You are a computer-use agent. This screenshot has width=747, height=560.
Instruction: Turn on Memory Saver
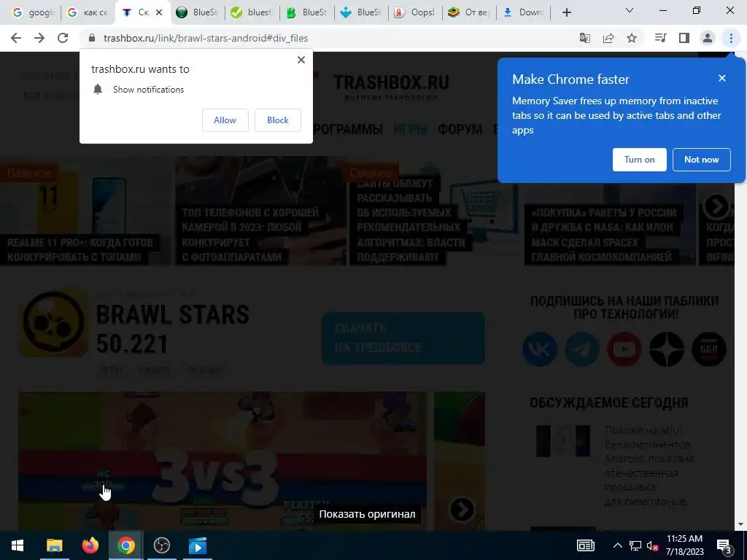tap(639, 160)
